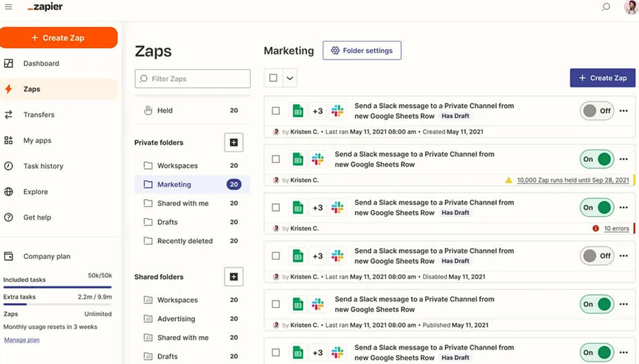Enable the first Zap's Off switch

597,111
